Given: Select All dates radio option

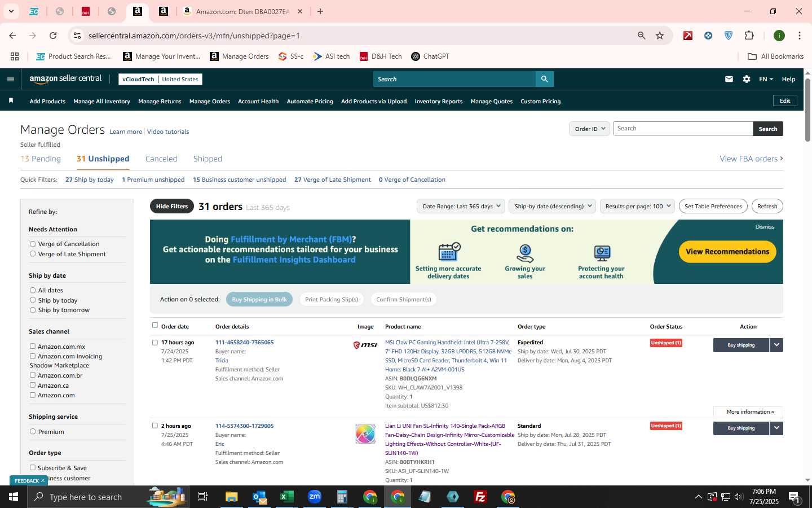Looking at the screenshot, I should [x=33, y=290].
